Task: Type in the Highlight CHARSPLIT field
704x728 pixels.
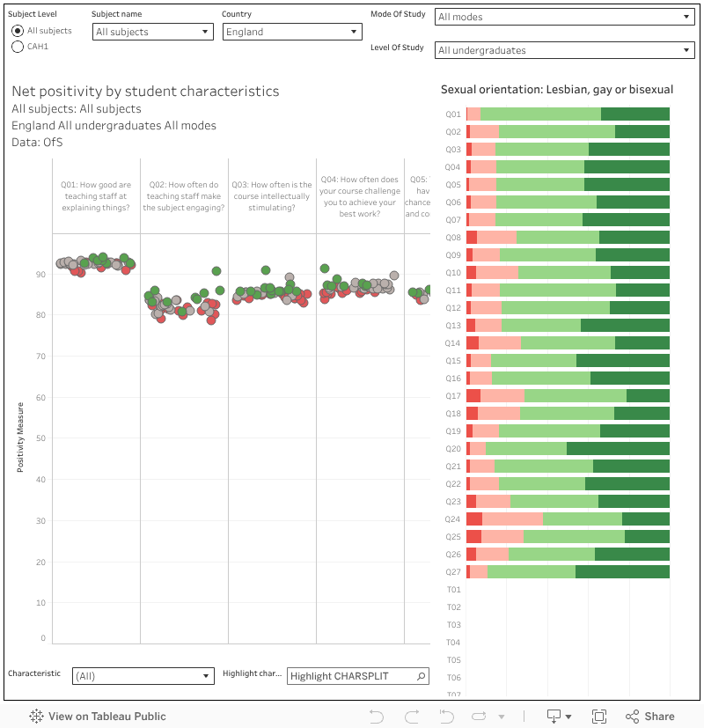Action: (x=350, y=676)
